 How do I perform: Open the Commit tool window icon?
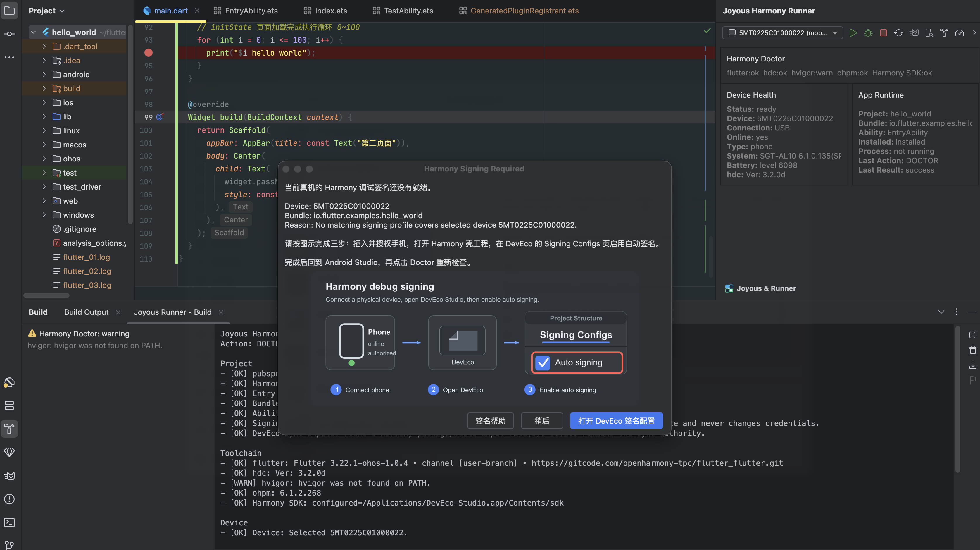tap(10, 34)
